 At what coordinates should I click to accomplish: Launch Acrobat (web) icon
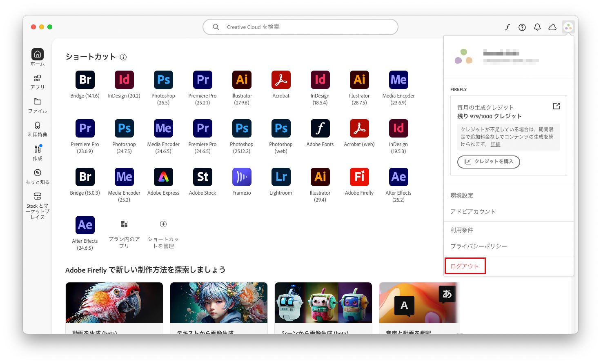[x=359, y=128]
